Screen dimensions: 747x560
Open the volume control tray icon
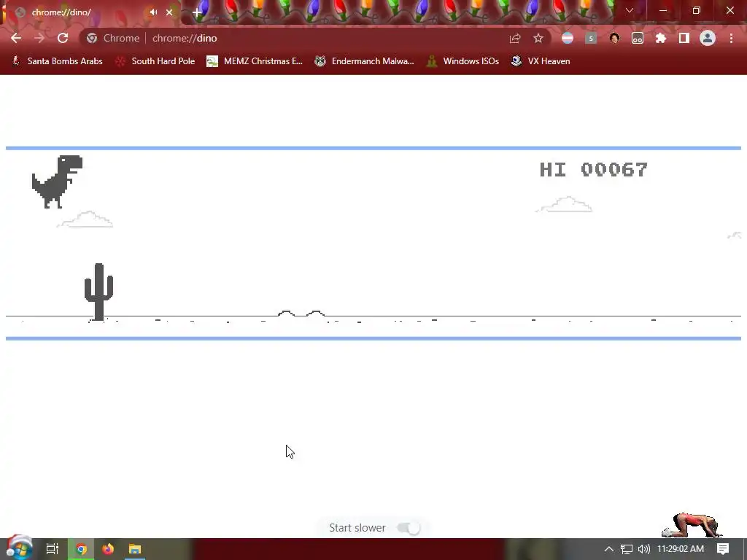point(643,549)
